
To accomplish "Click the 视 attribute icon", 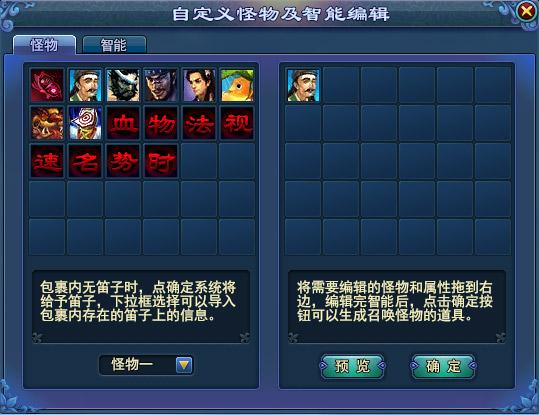I will pyautogui.click(x=237, y=123).
